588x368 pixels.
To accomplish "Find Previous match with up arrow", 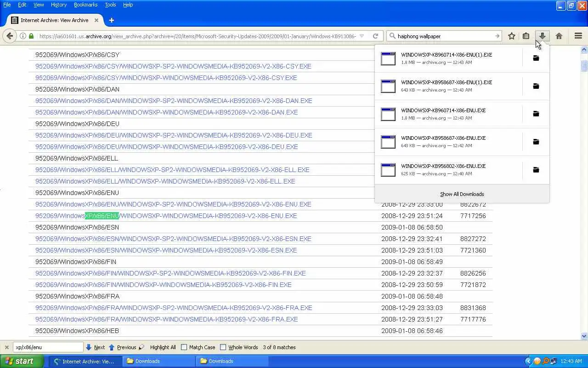I will click(123, 347).
